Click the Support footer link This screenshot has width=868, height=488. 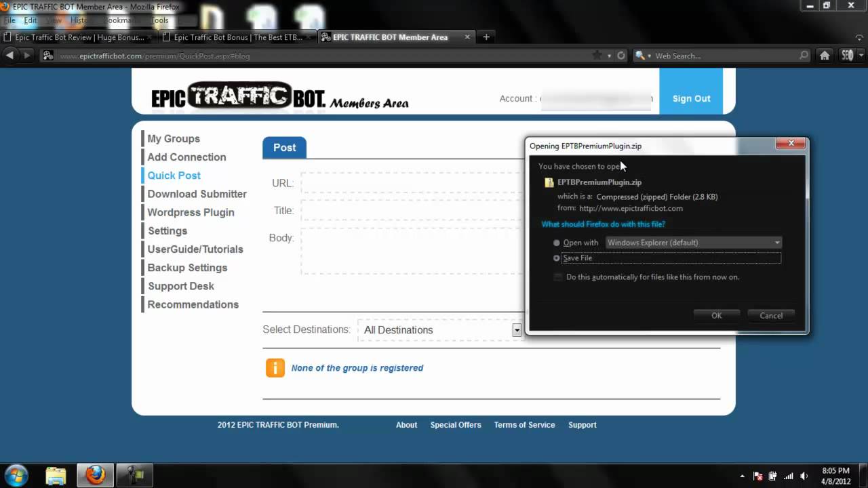tap(583, 425)
